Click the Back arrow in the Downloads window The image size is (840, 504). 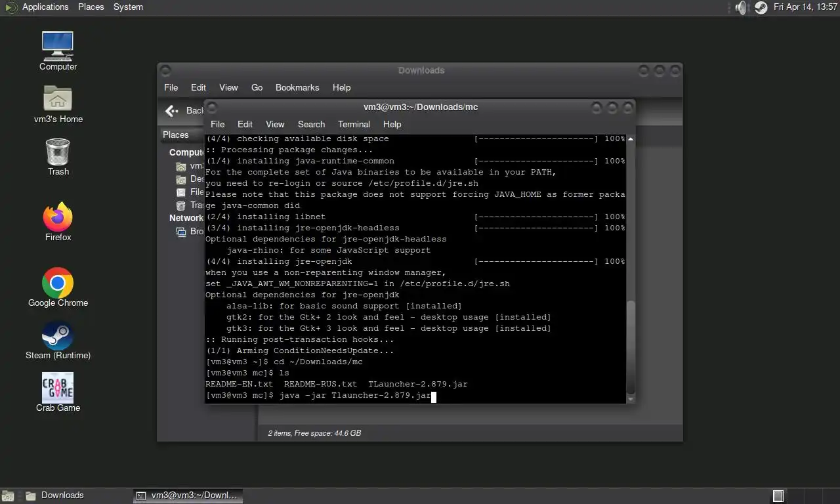[172, 111]
